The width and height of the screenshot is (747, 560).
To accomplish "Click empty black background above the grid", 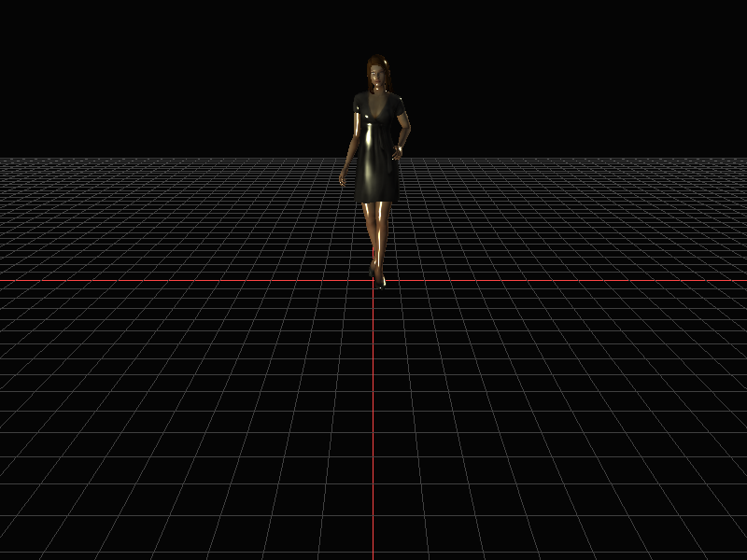I will pyautogui.click(x=187, y=75).
